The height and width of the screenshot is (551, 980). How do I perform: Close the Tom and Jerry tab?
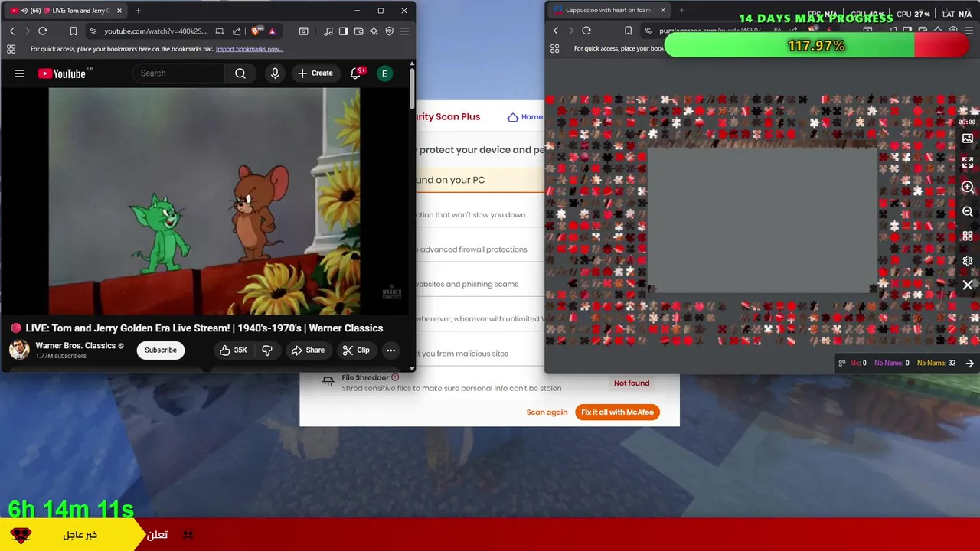click(x=119, y=11)
